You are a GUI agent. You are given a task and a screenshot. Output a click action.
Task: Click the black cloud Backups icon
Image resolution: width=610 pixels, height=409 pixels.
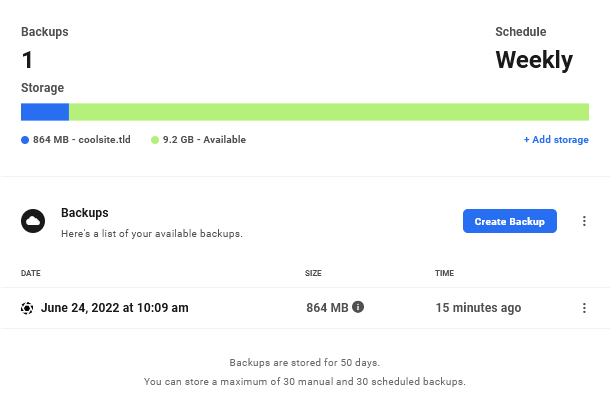point(33,221)
